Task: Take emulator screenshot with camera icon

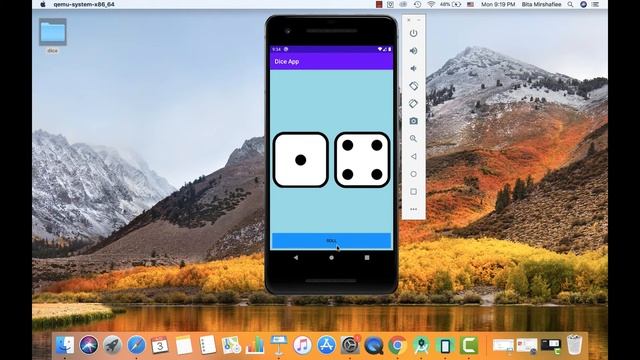Action: (413, 121)
